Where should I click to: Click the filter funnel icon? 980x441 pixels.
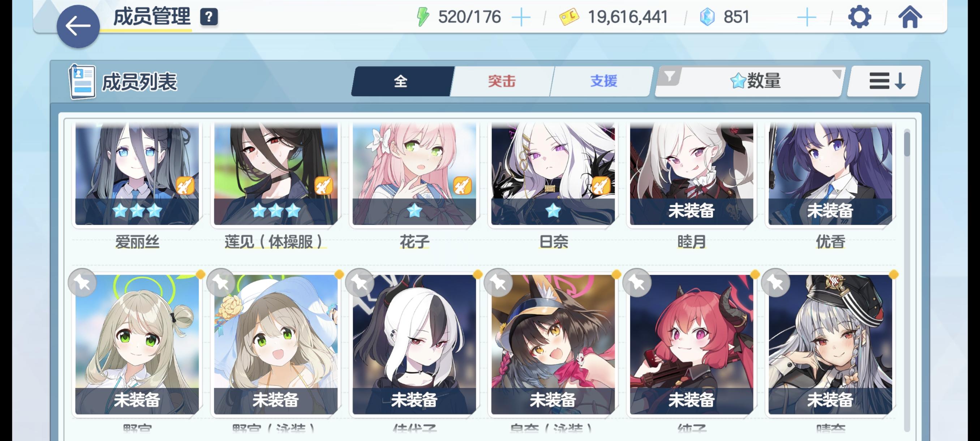pyautogui.click(x=670, y=77)
